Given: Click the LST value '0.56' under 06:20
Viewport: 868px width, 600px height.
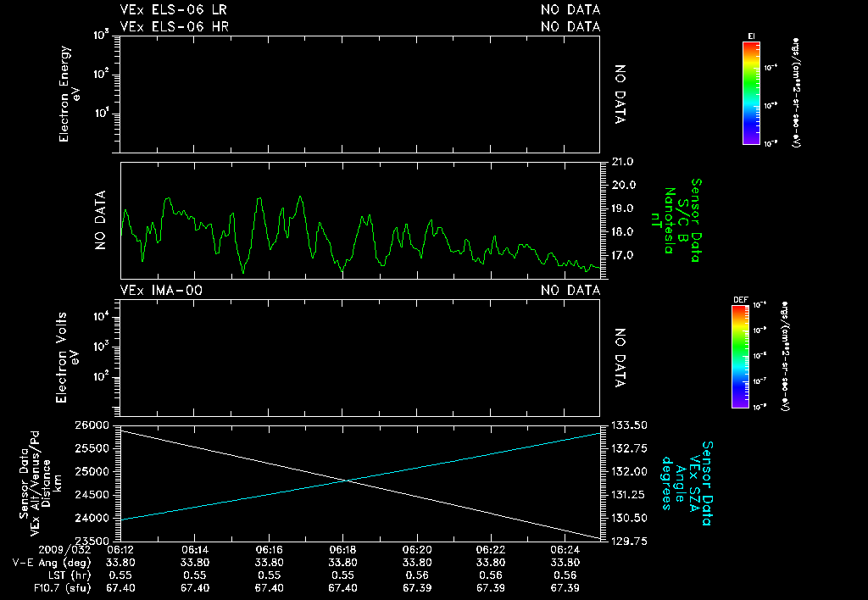Looking at the screenshot, I should pos(417,575).
